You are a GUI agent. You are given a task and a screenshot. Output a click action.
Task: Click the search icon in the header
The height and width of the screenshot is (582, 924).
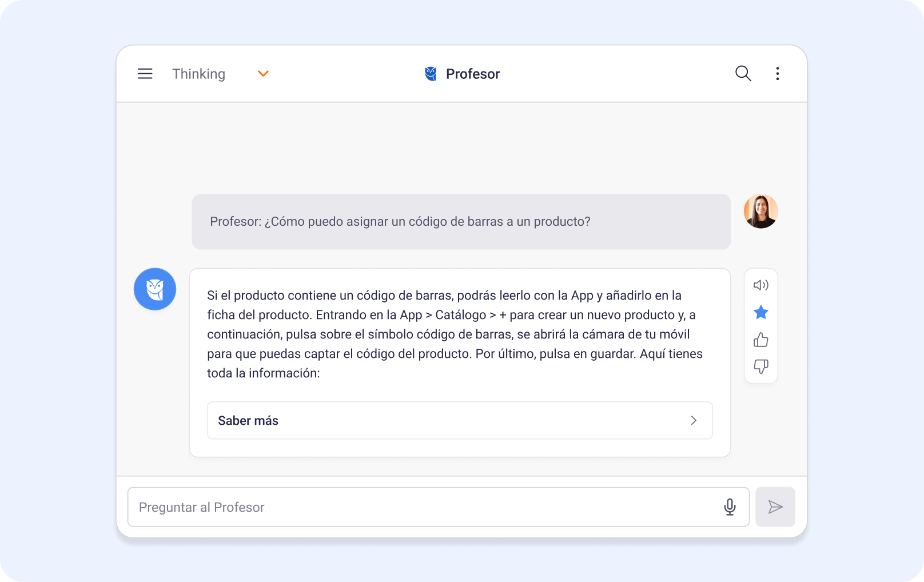[743, 74]
